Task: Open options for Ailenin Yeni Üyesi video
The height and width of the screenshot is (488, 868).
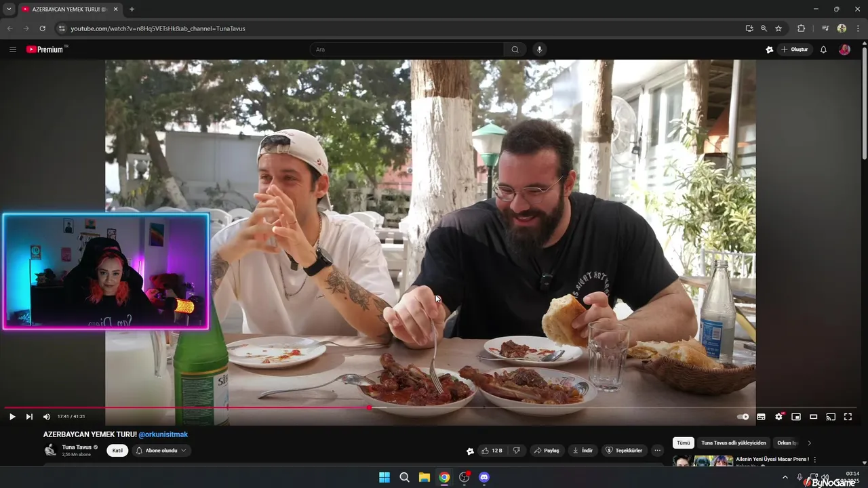Action: (815, 460)
